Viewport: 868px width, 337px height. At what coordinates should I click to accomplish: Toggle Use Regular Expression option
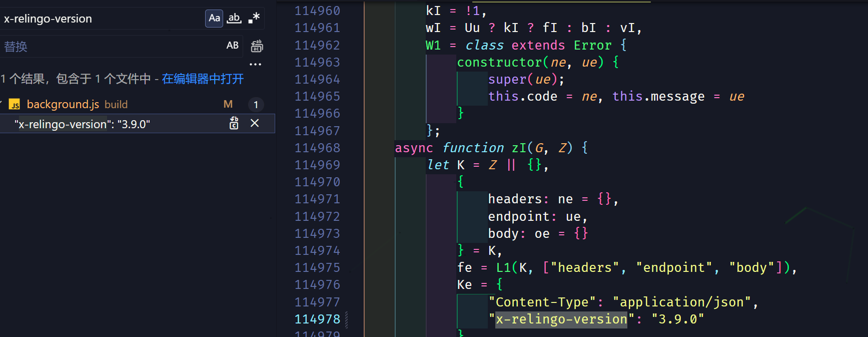coord(254,19)
